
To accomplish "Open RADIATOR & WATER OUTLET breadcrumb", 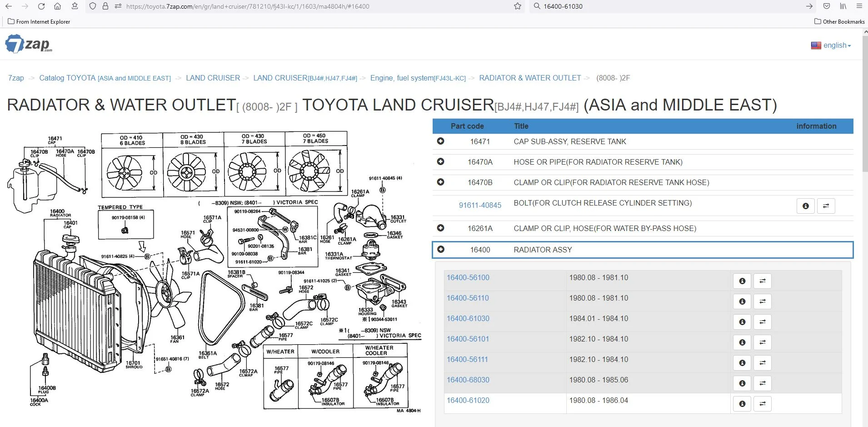I will [x=530, y=78].
